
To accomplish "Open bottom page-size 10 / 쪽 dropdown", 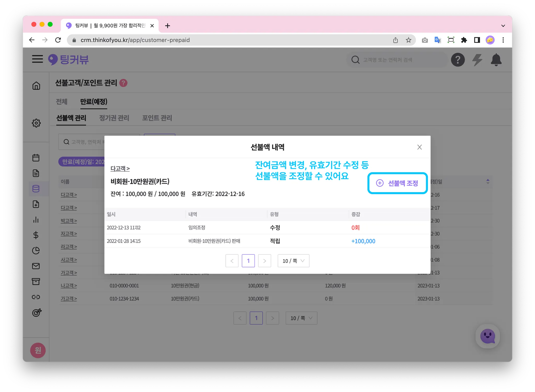I will (301, 318).
